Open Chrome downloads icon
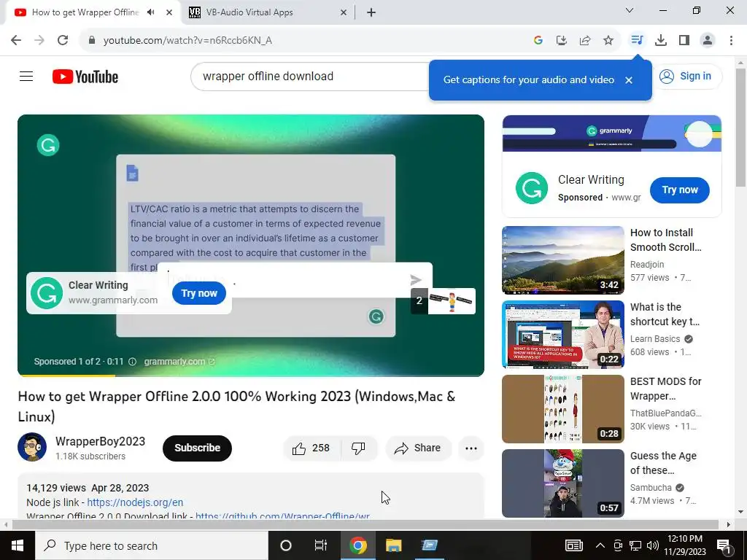Screen dimensions: 747x560 (x=661, y=41)
